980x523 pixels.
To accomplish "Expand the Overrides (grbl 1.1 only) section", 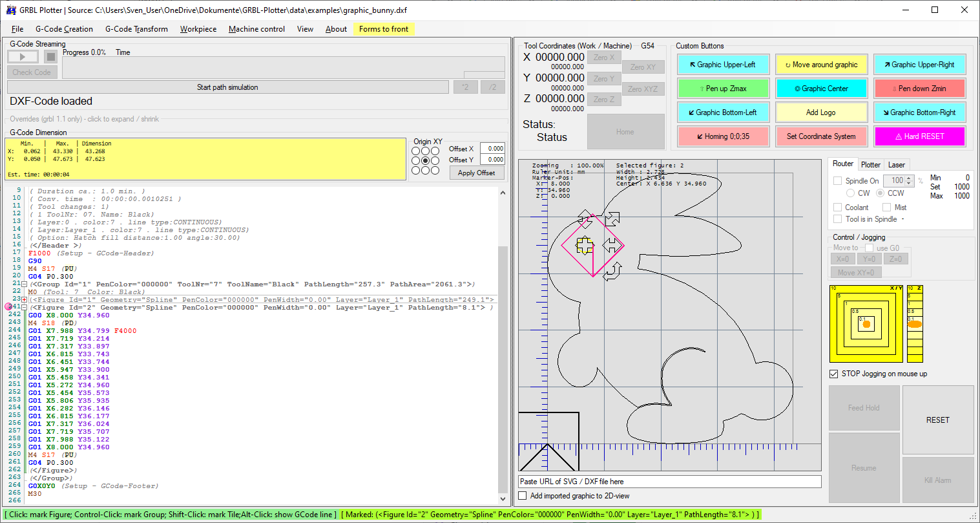I will (x=84, y=119).
